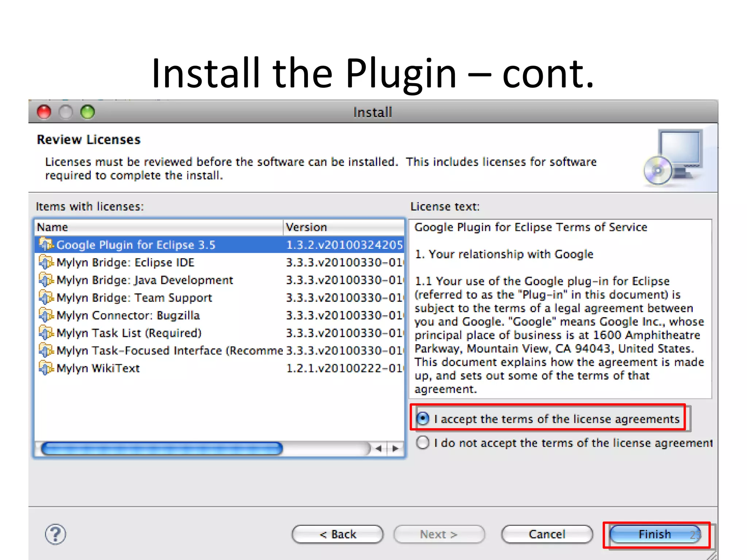Select the Mylyn Task List (Required) row
The image size is (747, 560).
(220, 332)
